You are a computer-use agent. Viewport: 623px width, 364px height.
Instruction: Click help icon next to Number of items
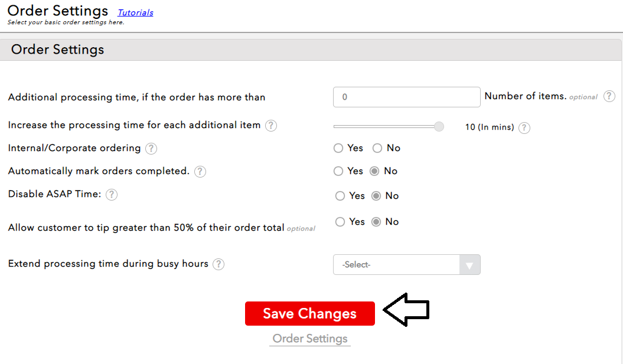[x=609, y=96]
